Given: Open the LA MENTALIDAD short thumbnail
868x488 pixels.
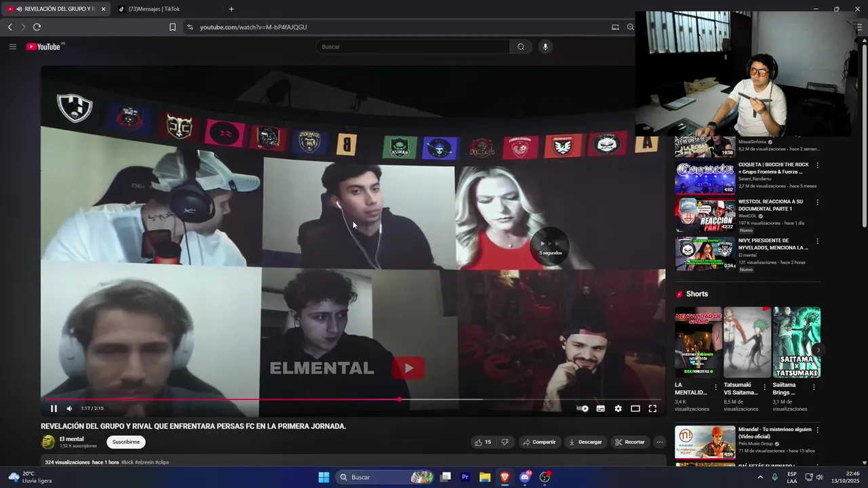Looking at the screenshot, I should pos(698,342).
